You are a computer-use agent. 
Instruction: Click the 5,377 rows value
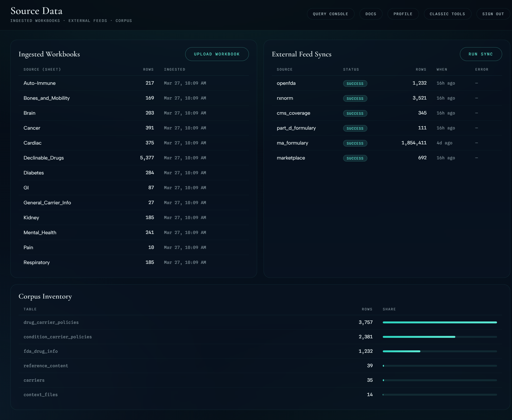tap(147, 158)
